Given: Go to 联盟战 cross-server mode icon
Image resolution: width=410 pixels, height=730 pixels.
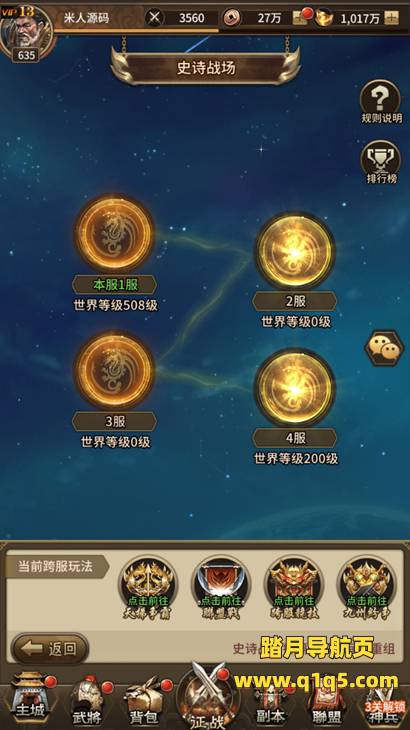Looking at the screenshot, I should 221,588.
